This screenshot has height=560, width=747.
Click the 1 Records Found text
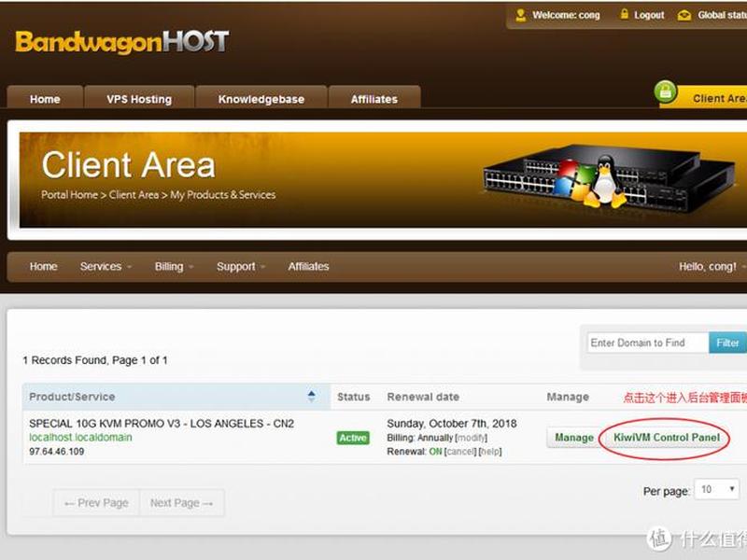(x=95, y=360)
